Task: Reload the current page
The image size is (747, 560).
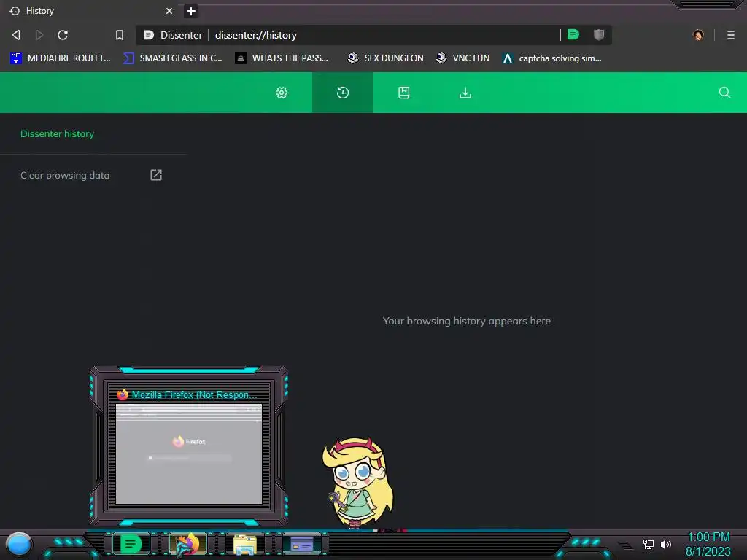Action: tap(63, 35)
